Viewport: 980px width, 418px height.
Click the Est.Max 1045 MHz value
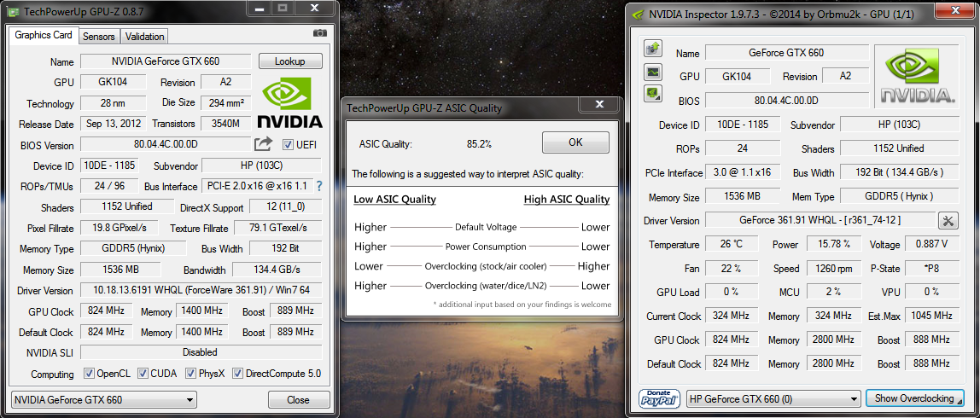coord(930,316)
